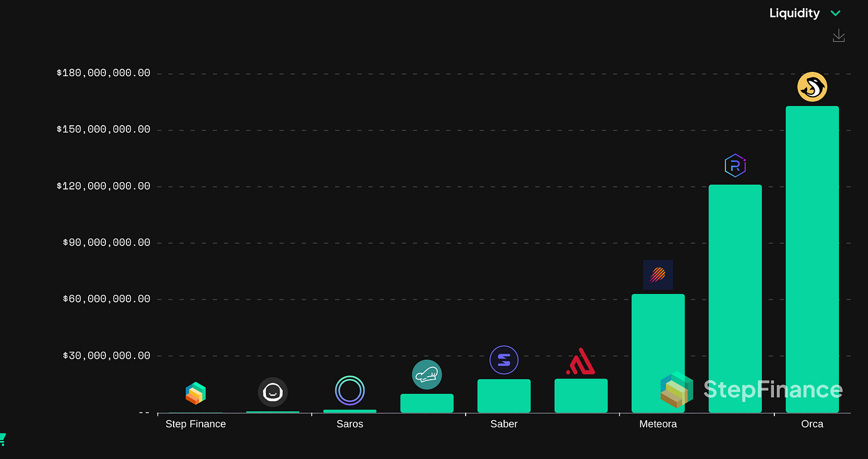
Task: Click the Orca whale logo icon
Action: (x=812, y=87)
